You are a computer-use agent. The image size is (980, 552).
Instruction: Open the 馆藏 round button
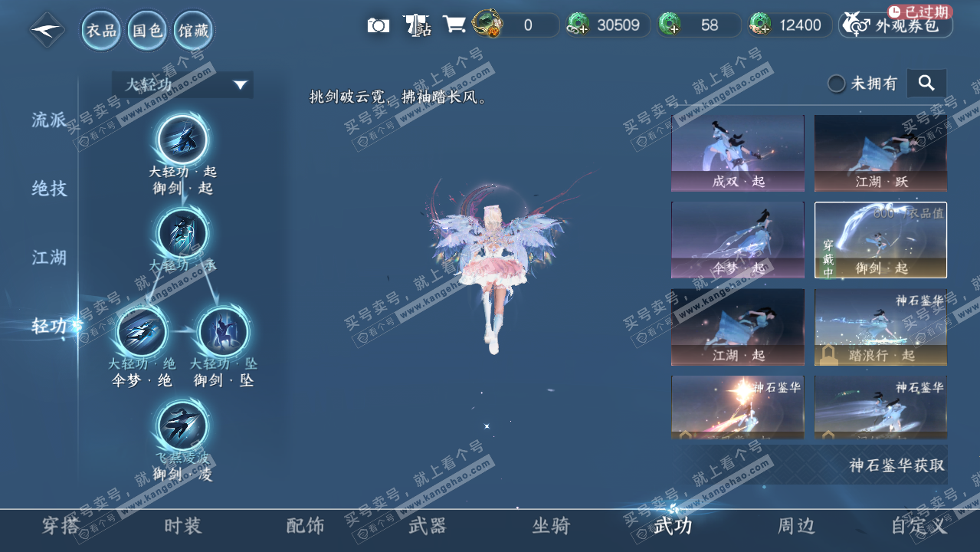194,31
